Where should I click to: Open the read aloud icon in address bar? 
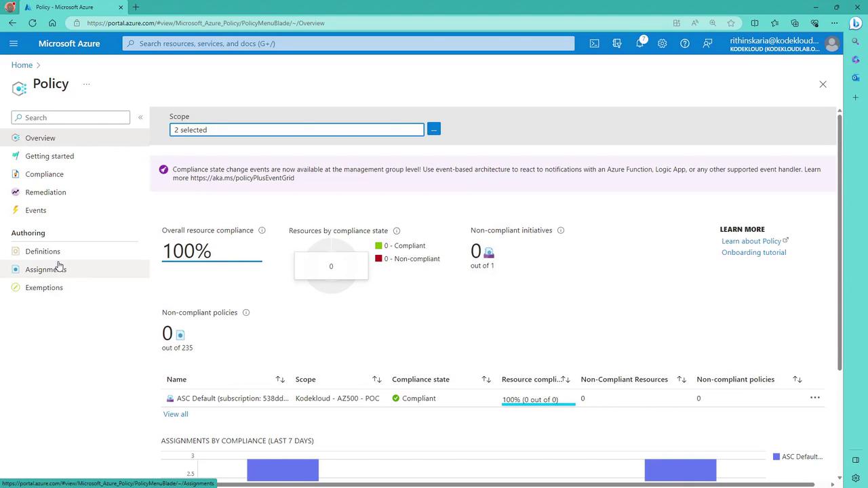click(x=695, y=23)
